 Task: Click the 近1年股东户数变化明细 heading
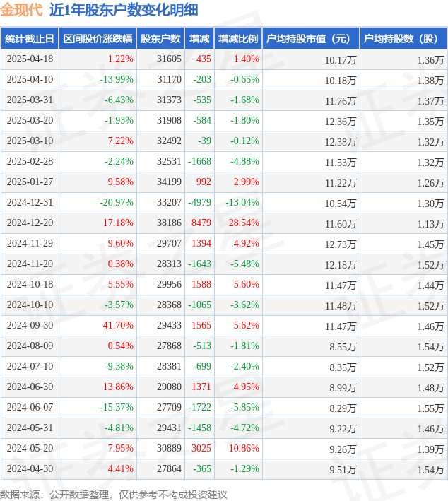pyautogui.click(x=124, y=10)
